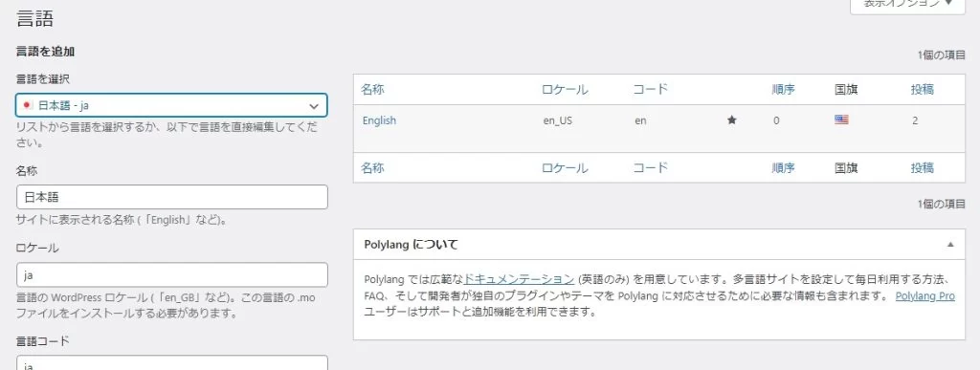The image size is (980, 370).
Task: Sort by 投稿 in table header
Action: [x=923, y=89]
